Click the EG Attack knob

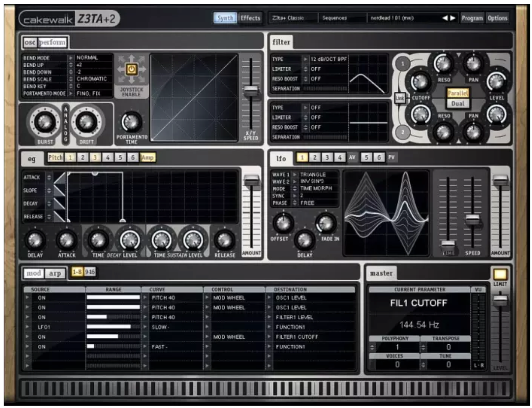[x=67, y=240]
